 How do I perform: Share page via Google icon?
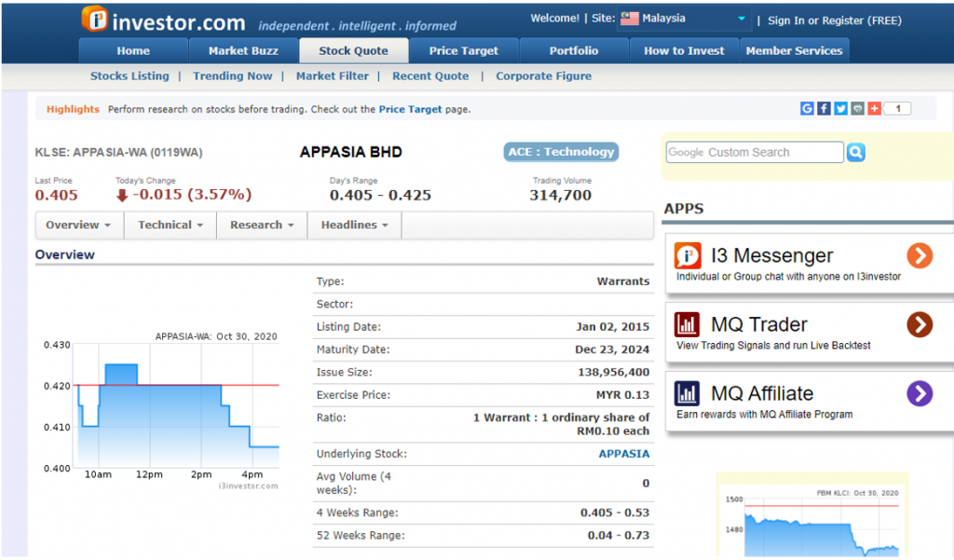coord(807,109)
